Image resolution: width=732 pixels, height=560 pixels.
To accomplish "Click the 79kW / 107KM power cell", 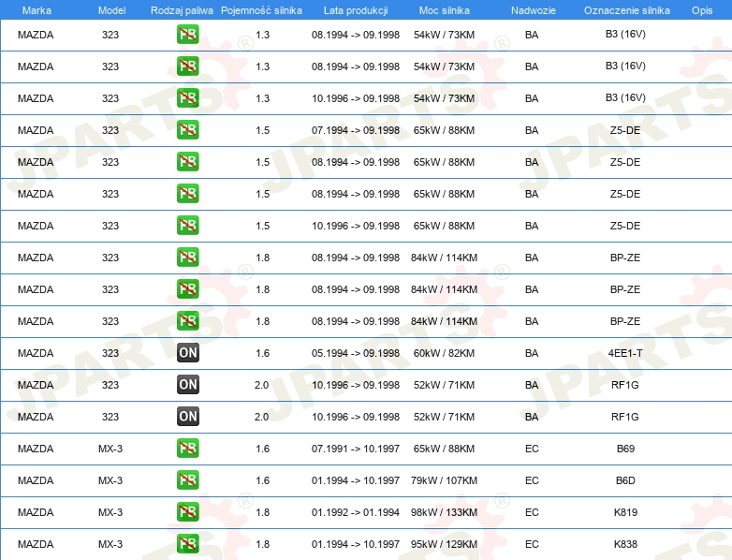I will pyautogui.click(x=444, y=480).
